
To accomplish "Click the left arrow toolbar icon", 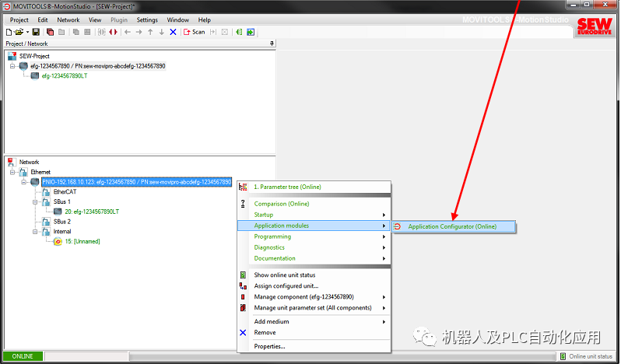I will [128, 32].
